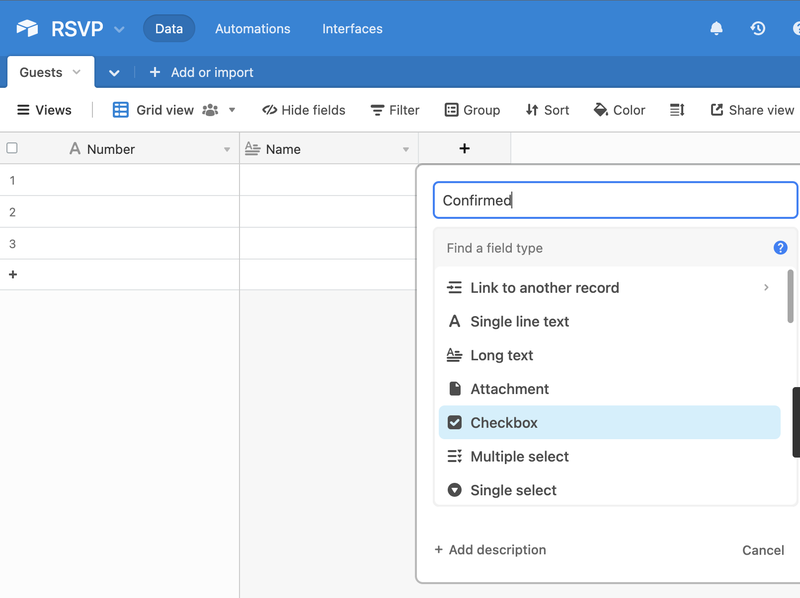Open the base history clock icon

click(x=758, y=29)
